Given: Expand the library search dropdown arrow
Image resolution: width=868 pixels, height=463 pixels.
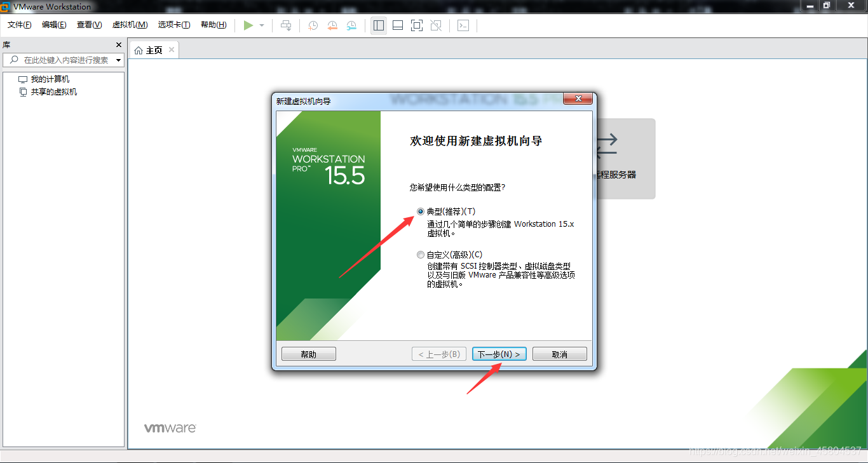Looking at the screenshot, I should pyautogui.click(x=119, y=60).
